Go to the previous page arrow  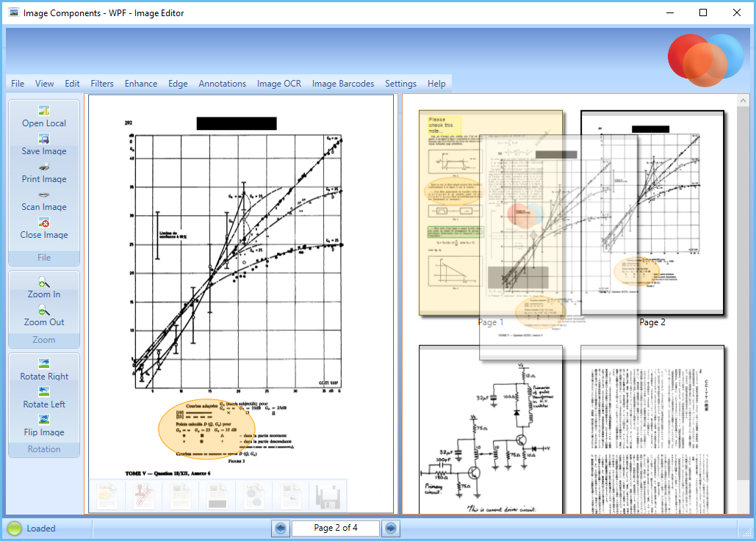(x=281, y=528)
